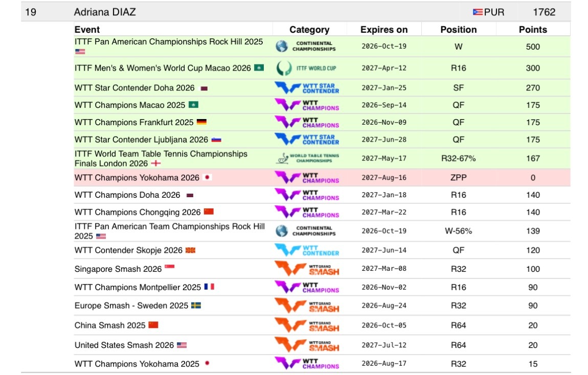588x375 pixels.
Task: Click the Singapore flag beside Singapore Smash 2026
Action: [x=170, y=267]
